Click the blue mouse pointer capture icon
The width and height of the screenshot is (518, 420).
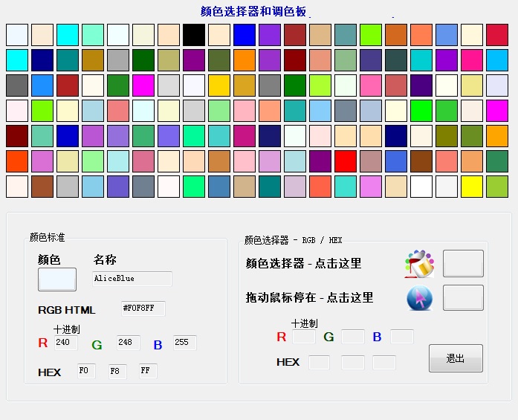pos(419,298)
